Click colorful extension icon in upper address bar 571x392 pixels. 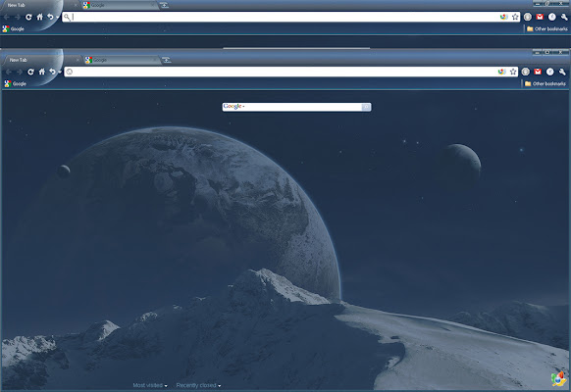pos(503,17)
